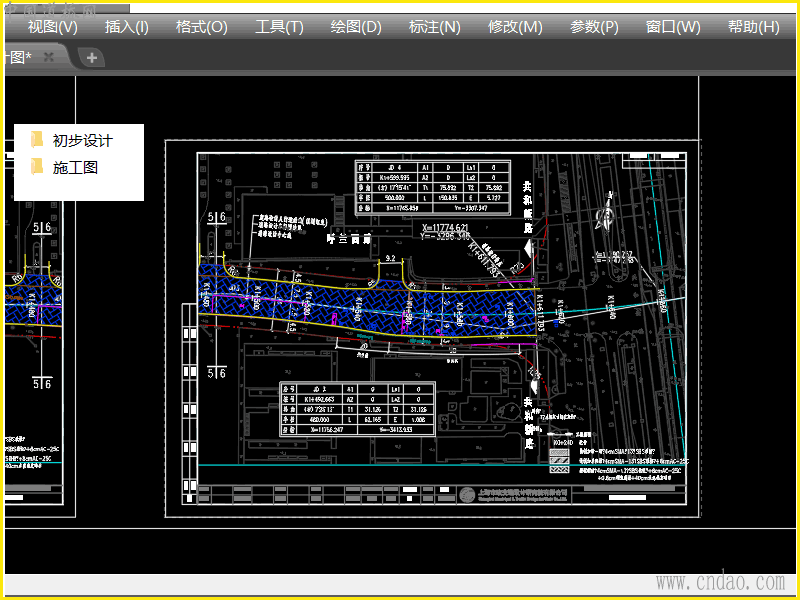800x600 pixels.
Task: Click the X=11774.621 coordinate label
Action: 445,227
